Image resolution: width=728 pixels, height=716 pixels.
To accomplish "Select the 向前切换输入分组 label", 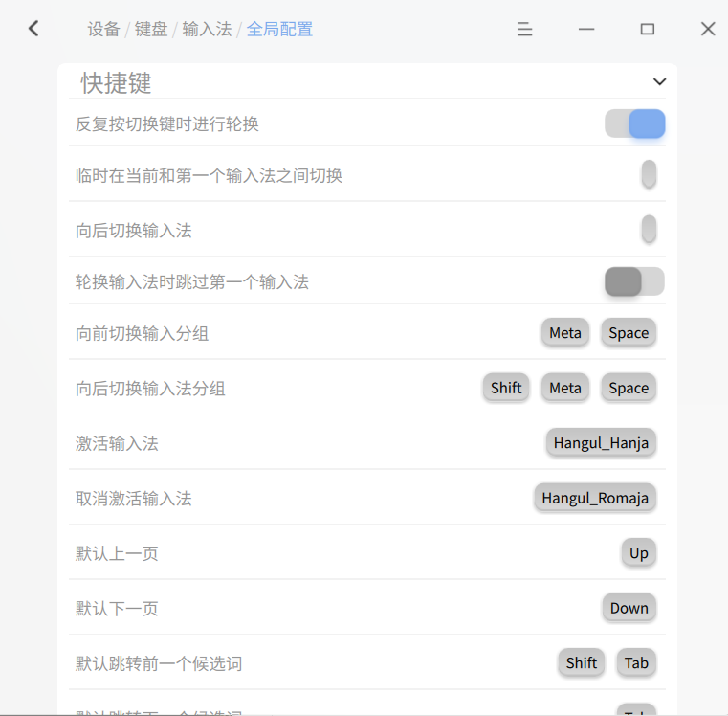I will [x=143, y=334].
